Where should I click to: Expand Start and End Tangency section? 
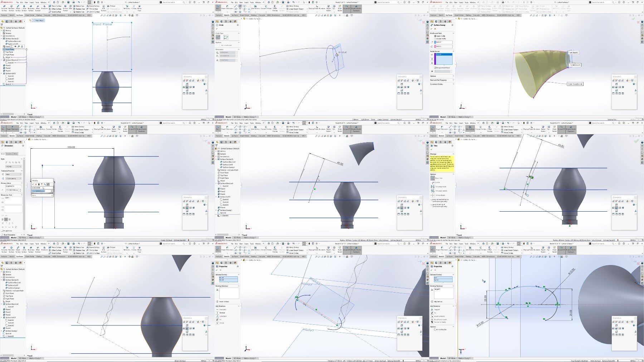pyautogui.click(x=453, y=80)
